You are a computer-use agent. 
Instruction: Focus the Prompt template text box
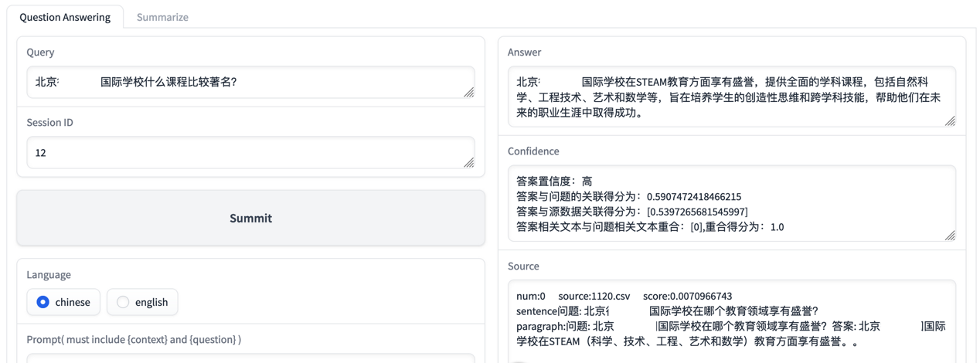(251, 358)
